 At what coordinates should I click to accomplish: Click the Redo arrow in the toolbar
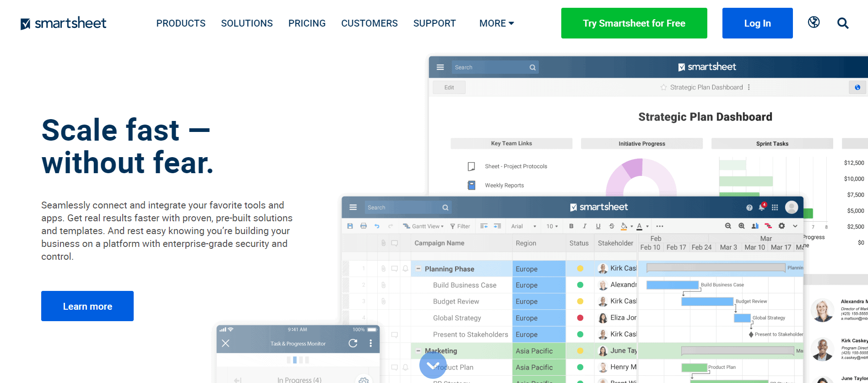(391, 226)
